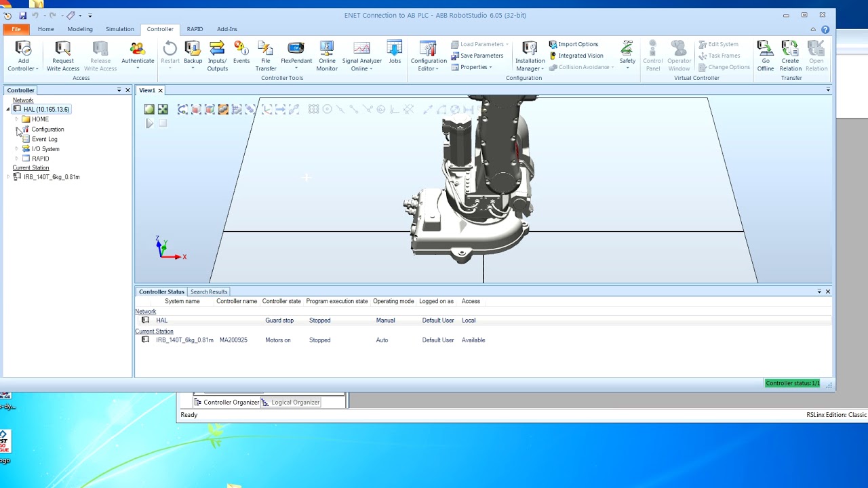Image resolution: width=868 pixels, height=488 pixels.
Task: Open the Controller Status panel options dropdown
Action: click(819, 291)
